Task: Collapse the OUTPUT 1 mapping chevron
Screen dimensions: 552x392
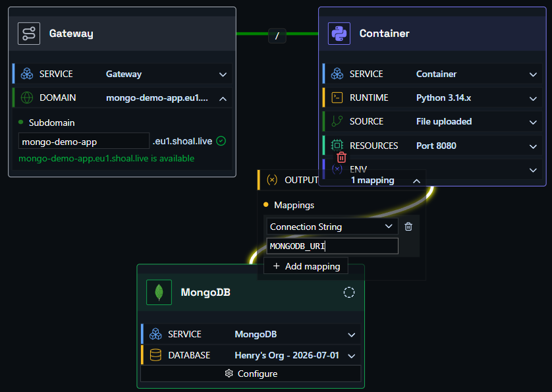Action: click(x=416, y=181)
